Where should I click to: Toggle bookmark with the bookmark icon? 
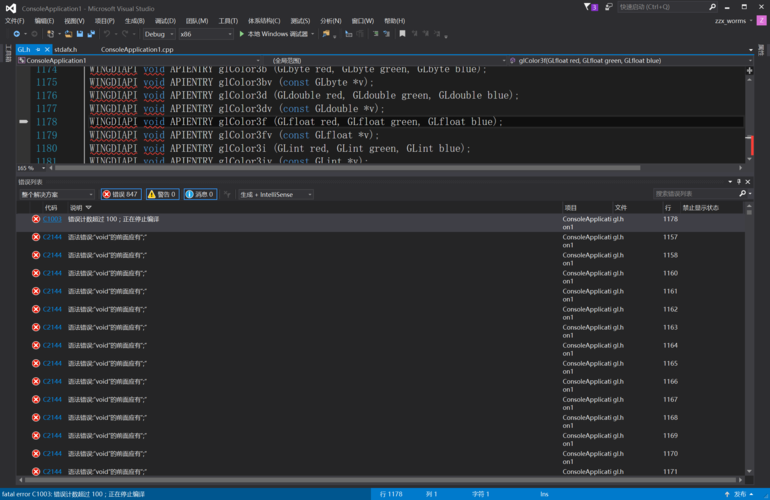[x=402, y=34]
